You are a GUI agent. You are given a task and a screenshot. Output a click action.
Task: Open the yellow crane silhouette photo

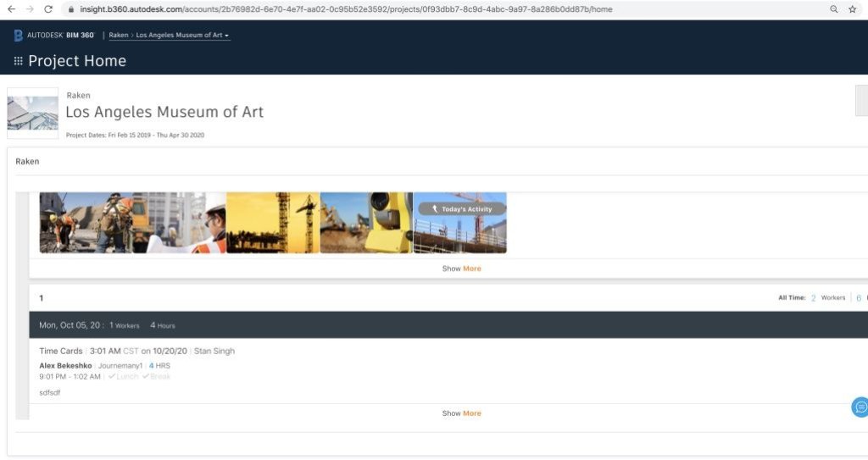tap(273, 223)
